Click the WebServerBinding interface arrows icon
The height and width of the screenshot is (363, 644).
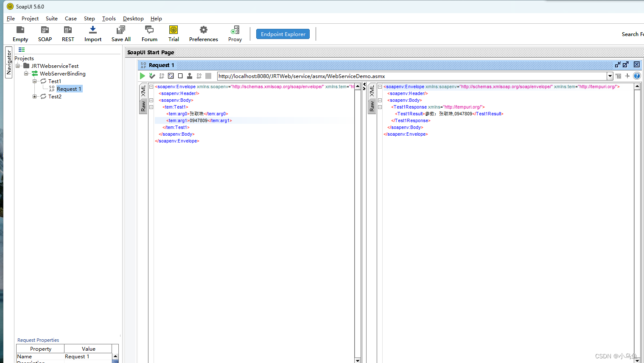coord(35,73)
